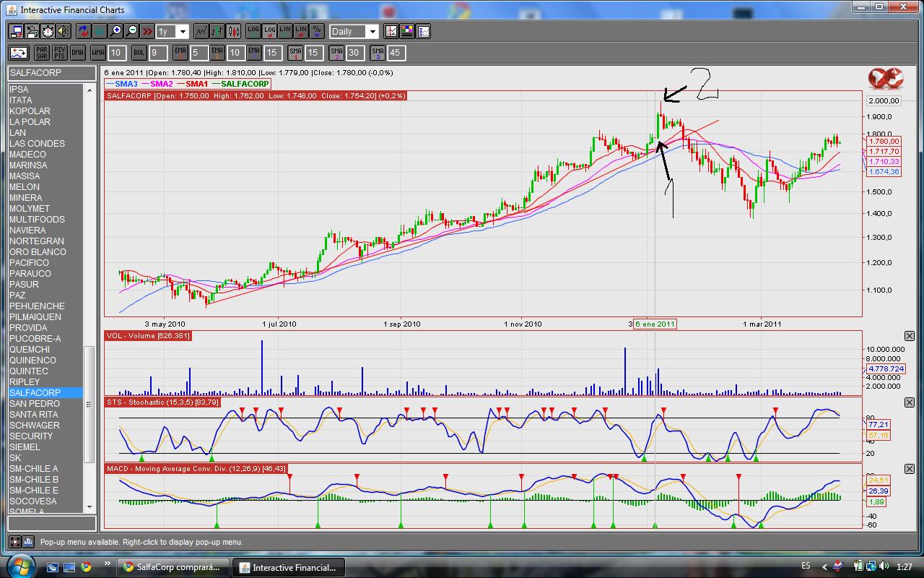Toggle the EMA 1 indicator

pyautogui.click(x=180, y=53)
